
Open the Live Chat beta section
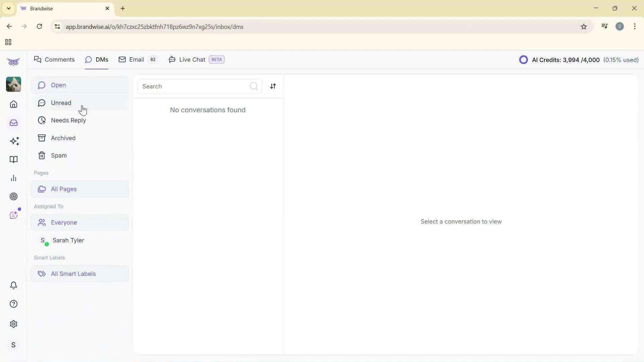pyautogui.click(x=191, y=59)
